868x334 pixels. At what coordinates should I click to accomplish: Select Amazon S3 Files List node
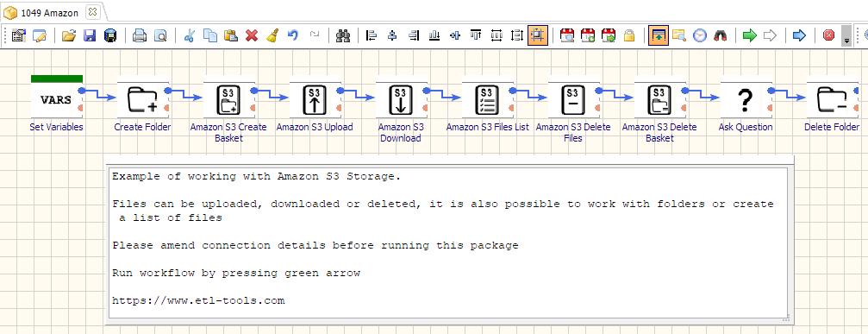pyautogui.click(x=487, y=99)
